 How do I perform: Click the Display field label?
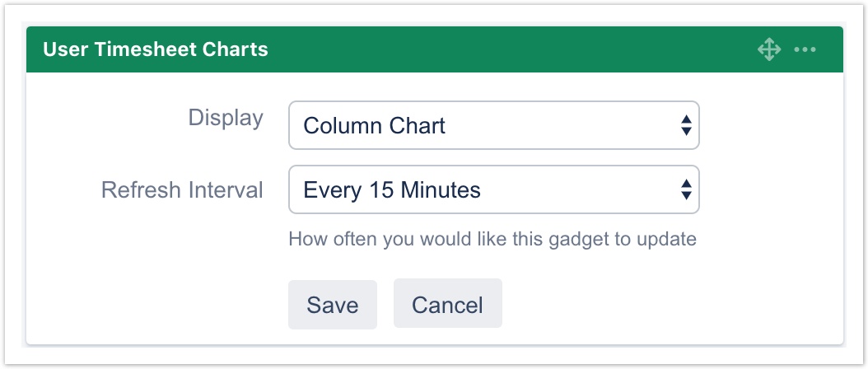[226, 118]
